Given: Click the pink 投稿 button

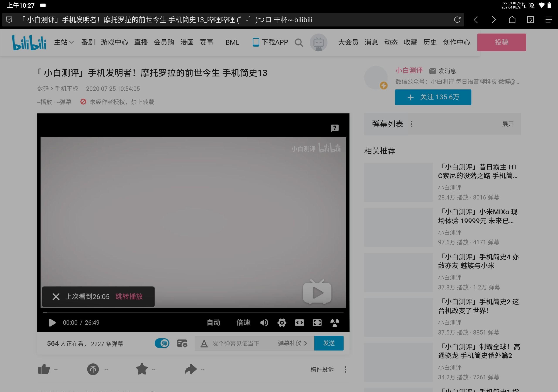Looking at the screenshot, I should coord(501,42).
